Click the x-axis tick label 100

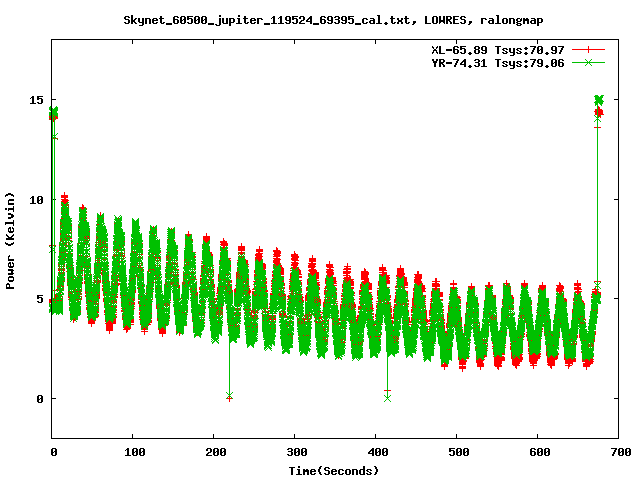pyautogui.click(x=135, y=452)
